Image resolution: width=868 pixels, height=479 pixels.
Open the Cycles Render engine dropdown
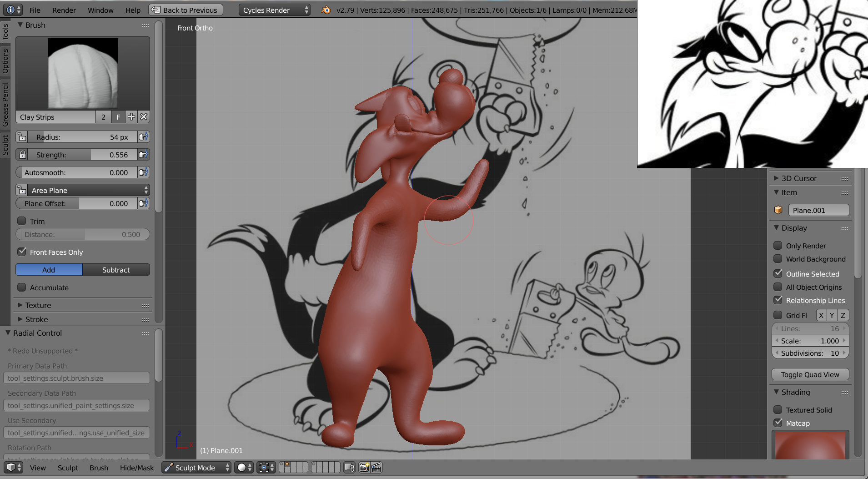coord(275,10)
